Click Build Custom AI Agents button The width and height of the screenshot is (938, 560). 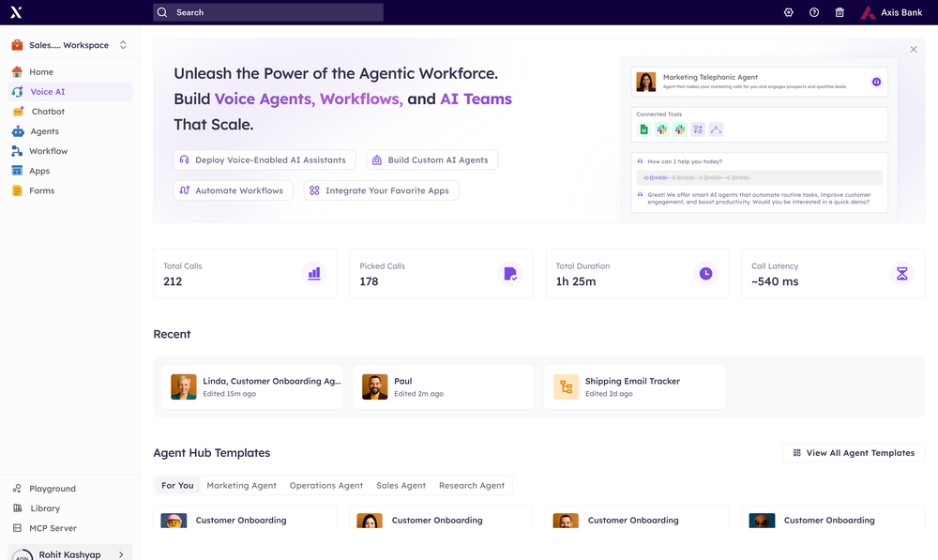pyautogui.click(x=431, y=159)
